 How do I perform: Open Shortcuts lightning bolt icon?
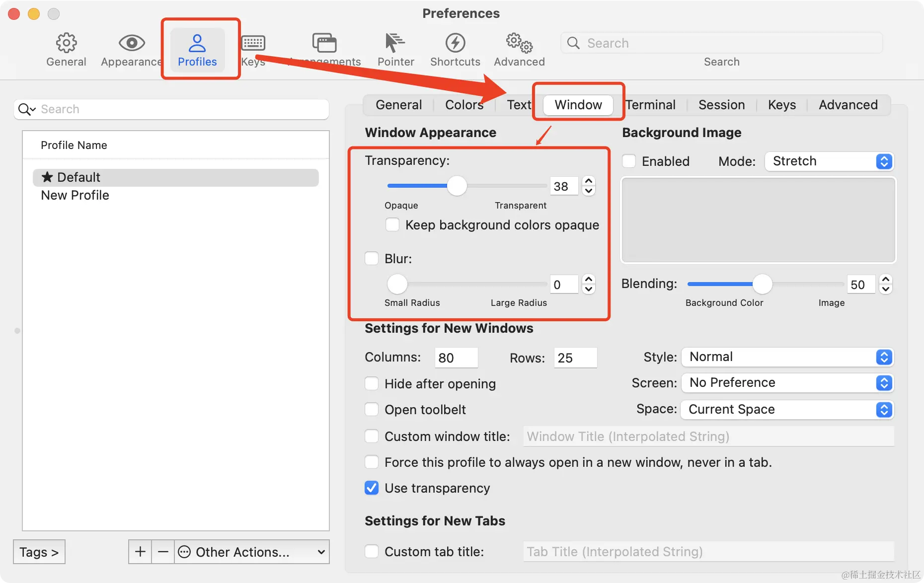pyautogui.click(x=455, y=43)
